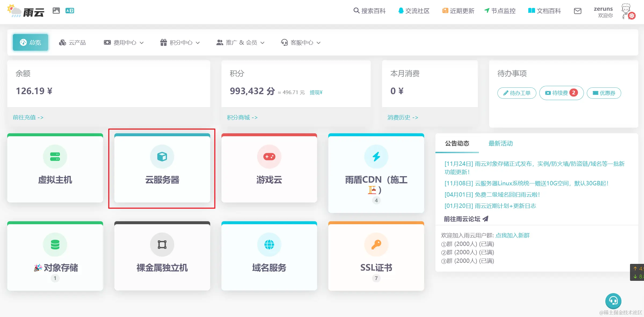644x317 pixels.
Task: Open the SSL certificate key icon
Action: [376, 245]
